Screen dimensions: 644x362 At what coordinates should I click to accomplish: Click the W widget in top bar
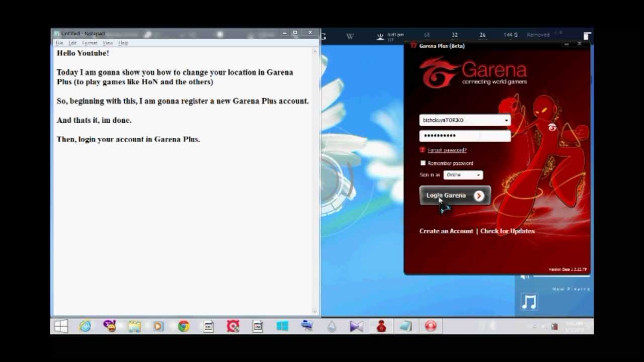[x=350, y=36]
